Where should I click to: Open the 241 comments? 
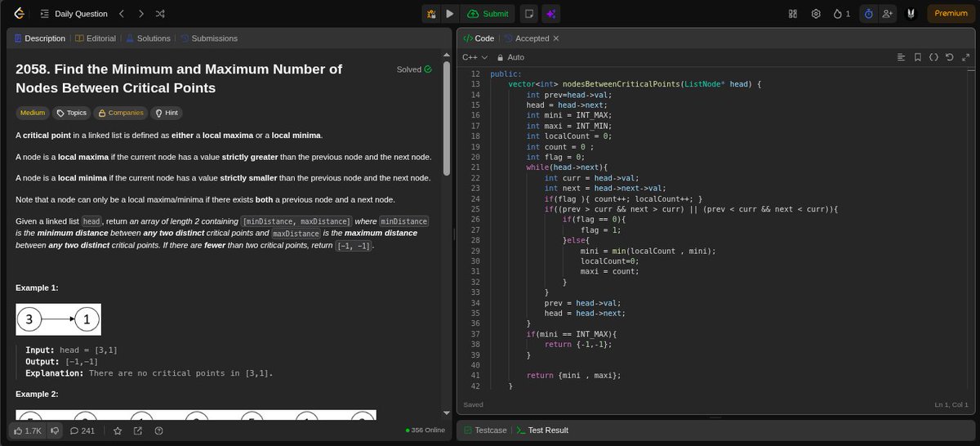pyautogui.click(x=82, y=430)
